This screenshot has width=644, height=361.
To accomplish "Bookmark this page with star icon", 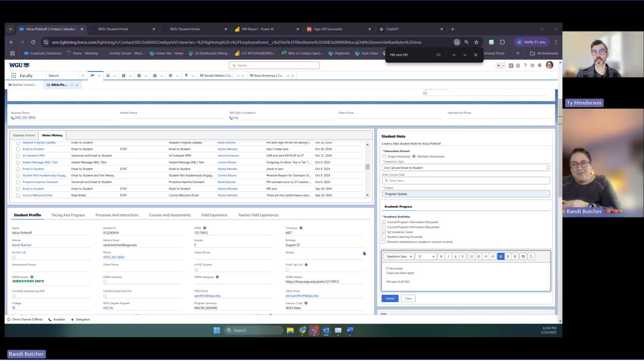I will click(476, 42).
